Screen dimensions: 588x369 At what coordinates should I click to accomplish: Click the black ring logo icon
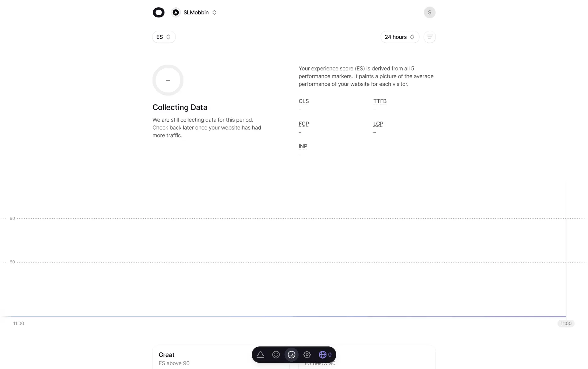click(159, 13)
